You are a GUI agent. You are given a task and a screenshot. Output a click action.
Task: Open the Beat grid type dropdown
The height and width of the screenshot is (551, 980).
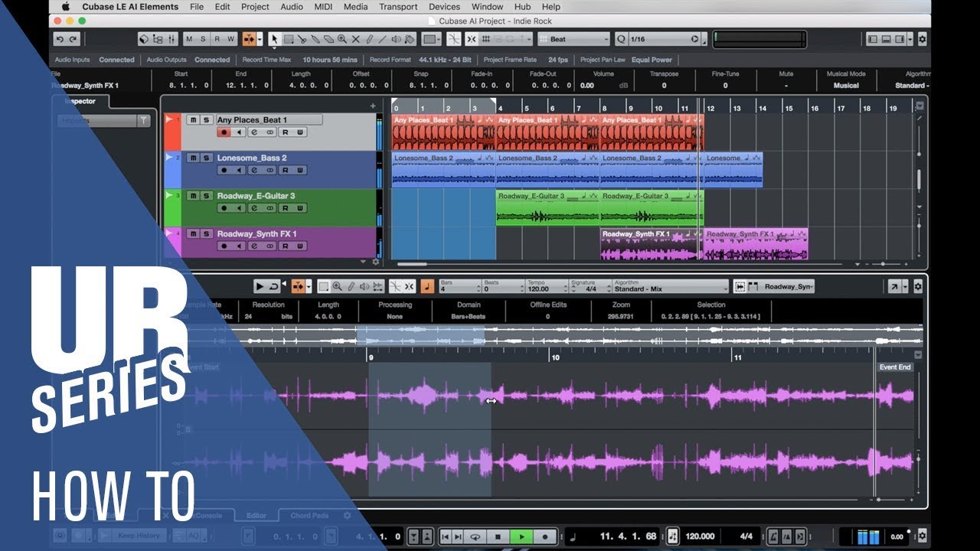[573, 39]
